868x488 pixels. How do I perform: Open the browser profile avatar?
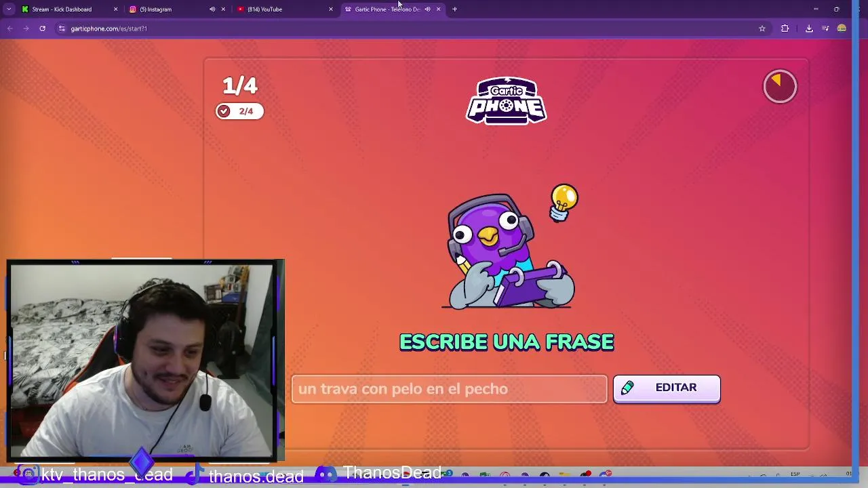tap(842, 28)
